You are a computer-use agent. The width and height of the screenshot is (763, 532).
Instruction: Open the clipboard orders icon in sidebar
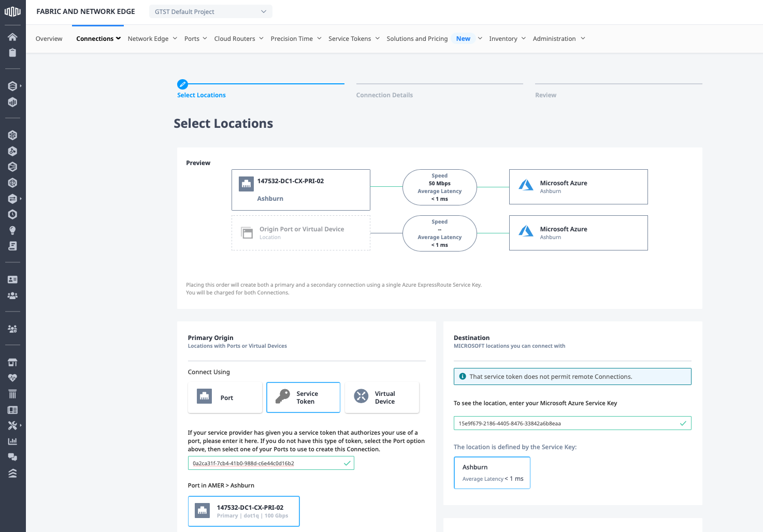pos(12,52)
